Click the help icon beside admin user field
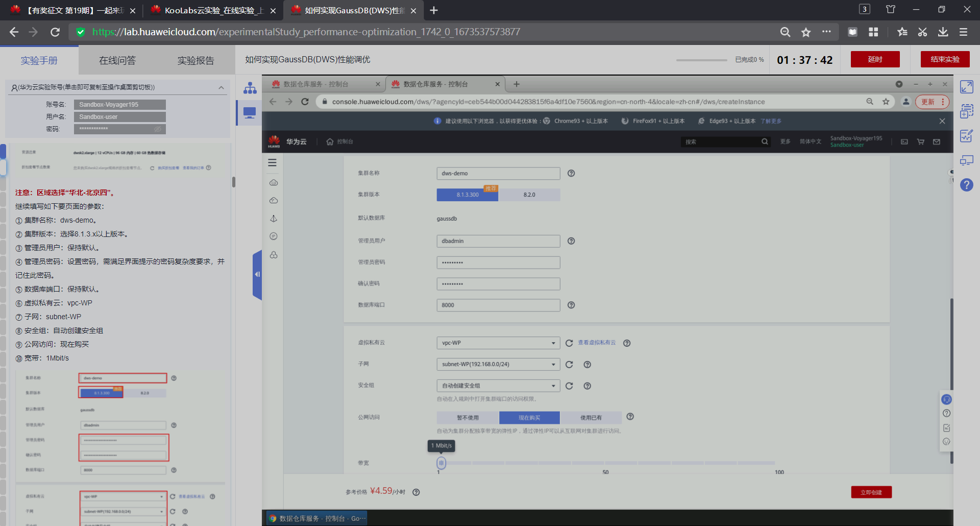 click(x=571, y=241)
